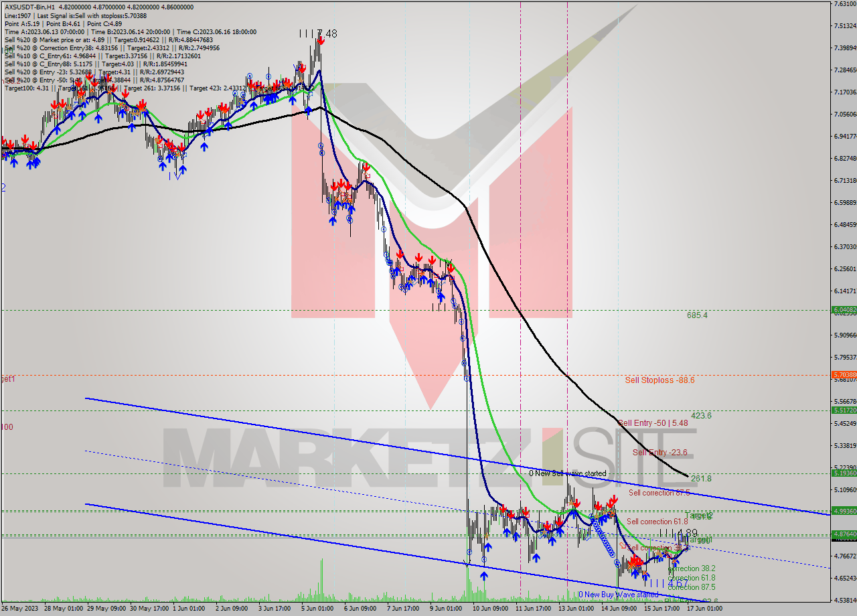This screenshot has height=616, width=857.
Task: Select the 'Sell correction 87.5' label
Action: point(659,493)
